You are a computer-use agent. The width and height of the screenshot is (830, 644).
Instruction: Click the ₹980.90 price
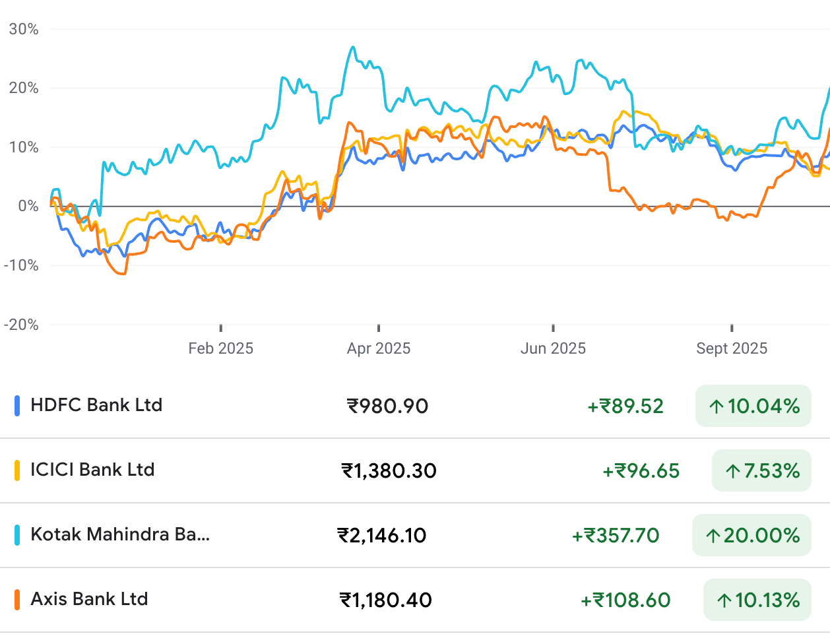[388, 406]
